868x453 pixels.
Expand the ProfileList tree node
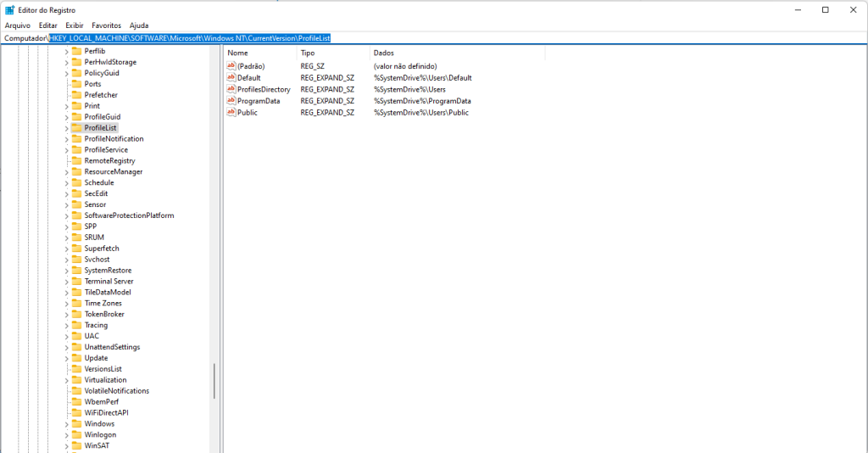pos(66,128)
